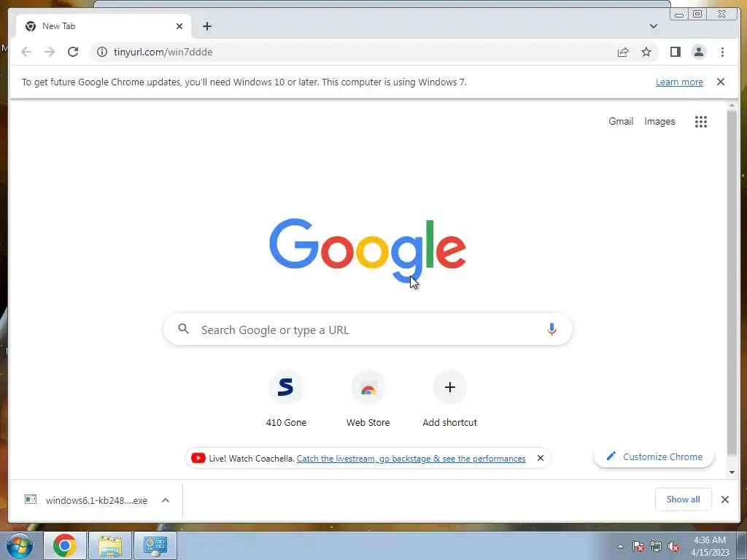Focus the Google search box
The height and width of the screenshot is (560, 747).
[368, 329]
